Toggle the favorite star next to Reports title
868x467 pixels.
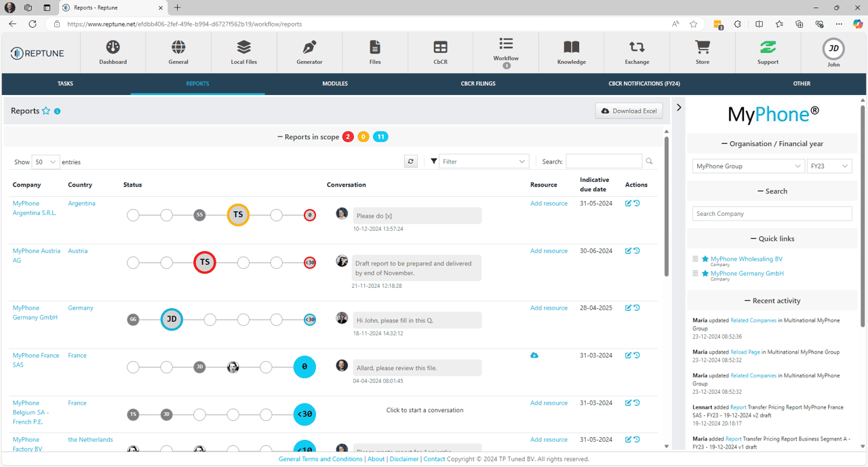[45, 110]
